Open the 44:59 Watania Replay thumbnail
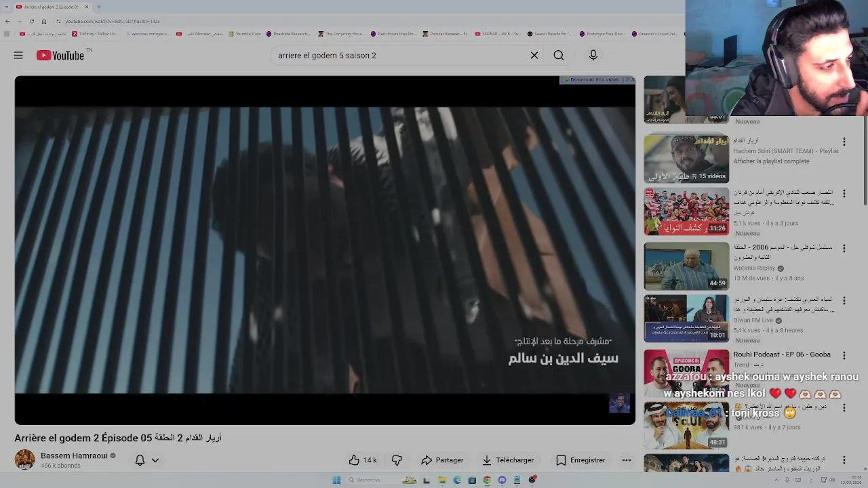This screenshot has height=488, width=868. coord(686,266)
